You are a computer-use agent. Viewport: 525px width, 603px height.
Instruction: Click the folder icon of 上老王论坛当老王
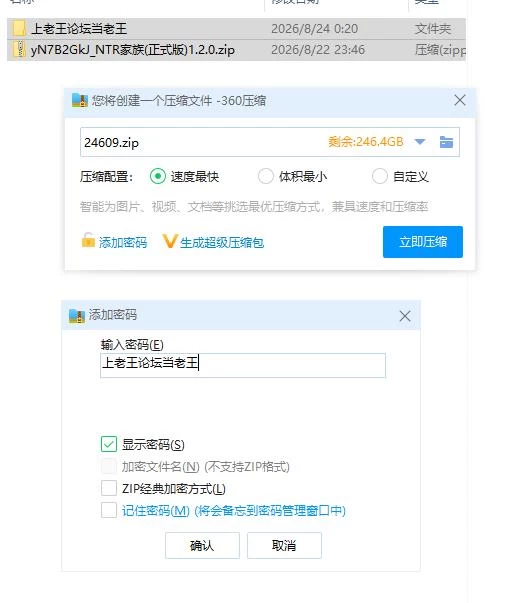point(19,29)
